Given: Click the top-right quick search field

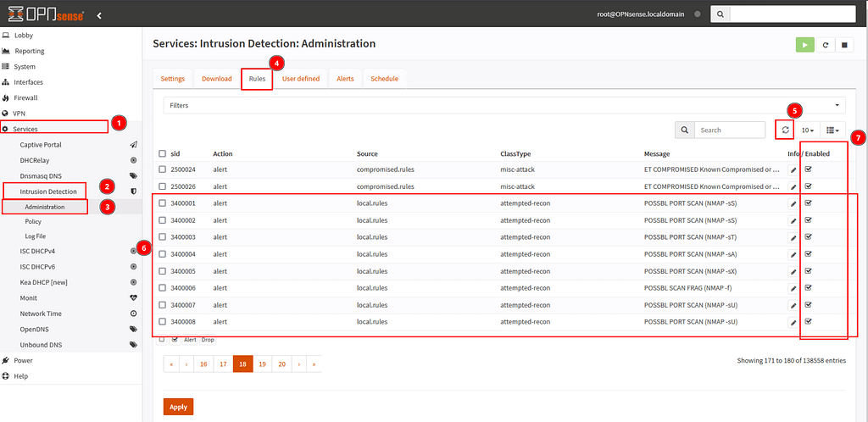Looking at the screenshot, I should tap(791, 14).
